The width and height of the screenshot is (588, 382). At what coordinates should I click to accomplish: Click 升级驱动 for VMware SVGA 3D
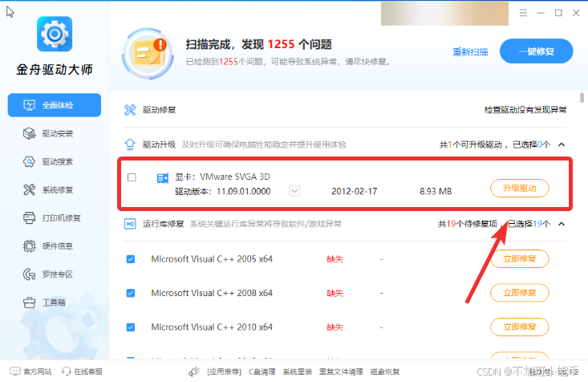(519, 188)
